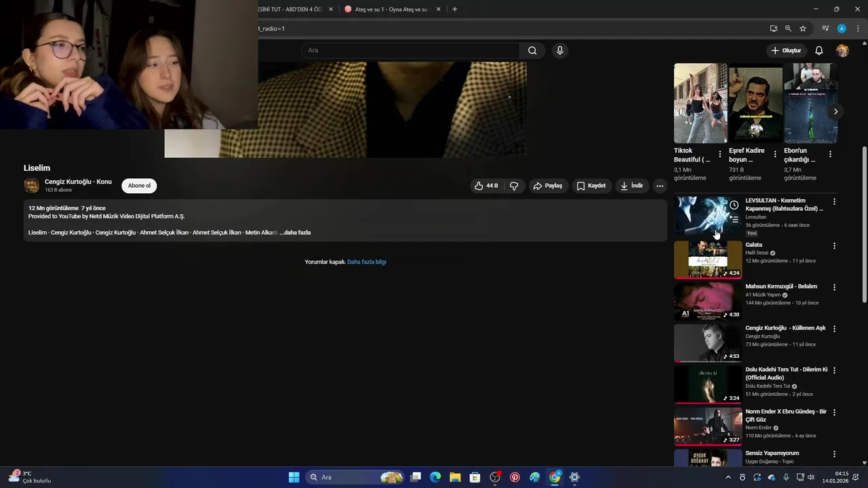Image resolution: width=868 pixels, height=488 pixels.
Task: Open Daha fazla bilgi link
Action: point(366,262)
